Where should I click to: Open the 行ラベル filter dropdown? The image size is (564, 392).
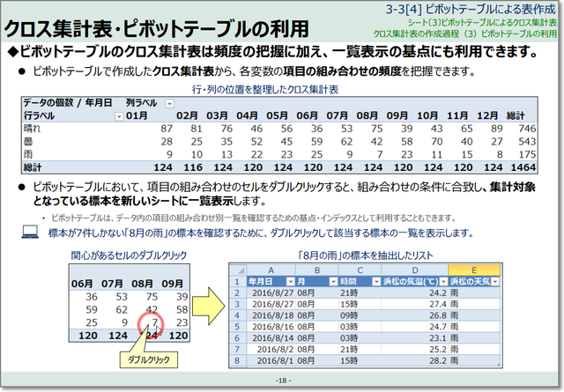point(118,115)
